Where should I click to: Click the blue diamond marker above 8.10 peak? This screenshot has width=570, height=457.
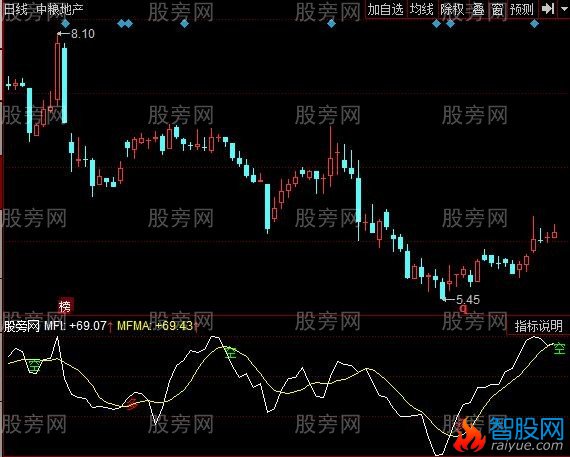[x=65, y=24]
